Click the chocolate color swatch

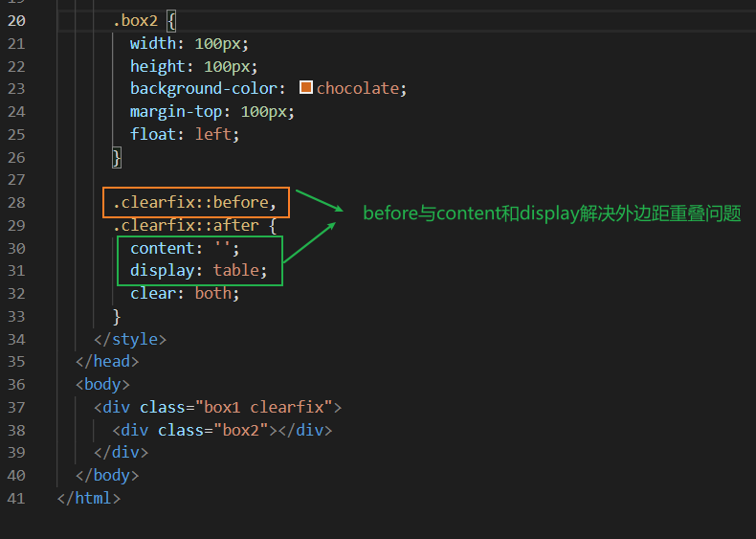click(x=306, y=87)
